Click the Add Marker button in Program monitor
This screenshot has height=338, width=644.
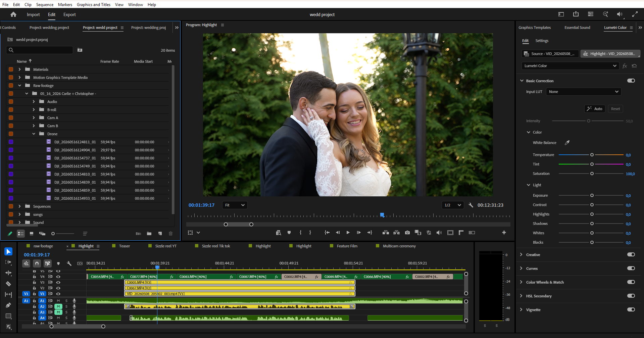point(289,233)
